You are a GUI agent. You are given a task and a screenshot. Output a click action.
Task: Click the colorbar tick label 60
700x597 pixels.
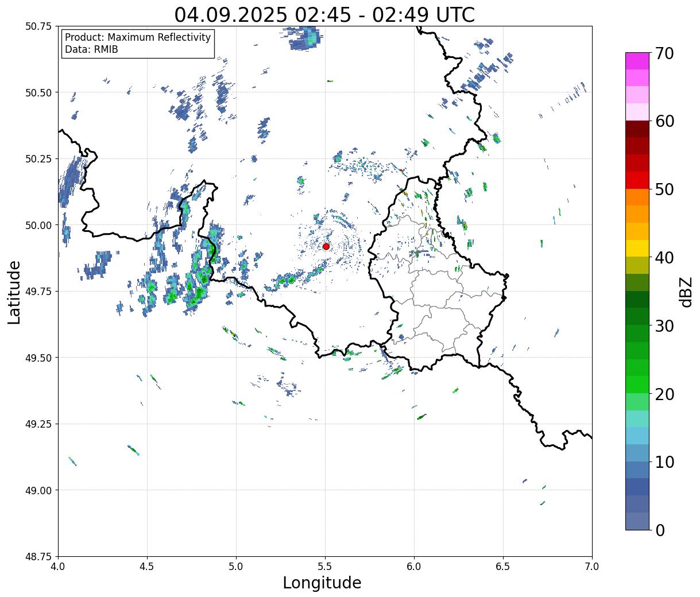(664, 121)
